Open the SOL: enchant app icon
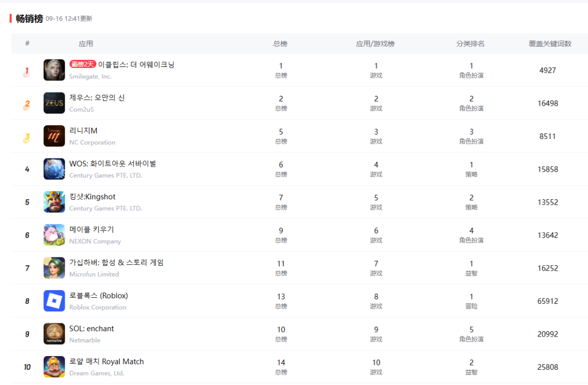Image resolution: width=588 pixels, height=385 pixels. click(54, 334)
